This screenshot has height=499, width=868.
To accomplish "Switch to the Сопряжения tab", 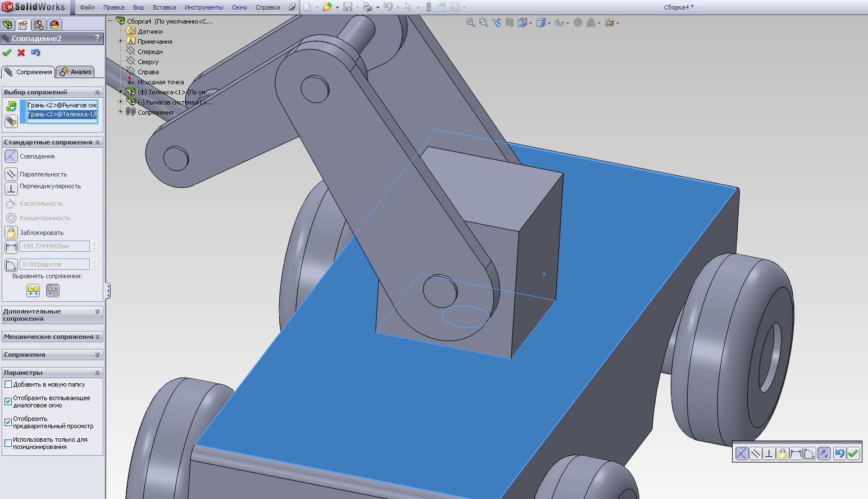I will tap(28, 72).
